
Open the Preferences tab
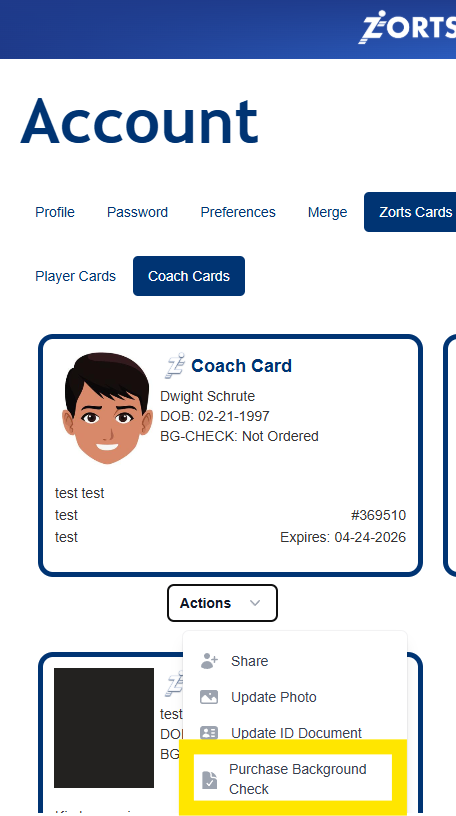tap(238, 212)
